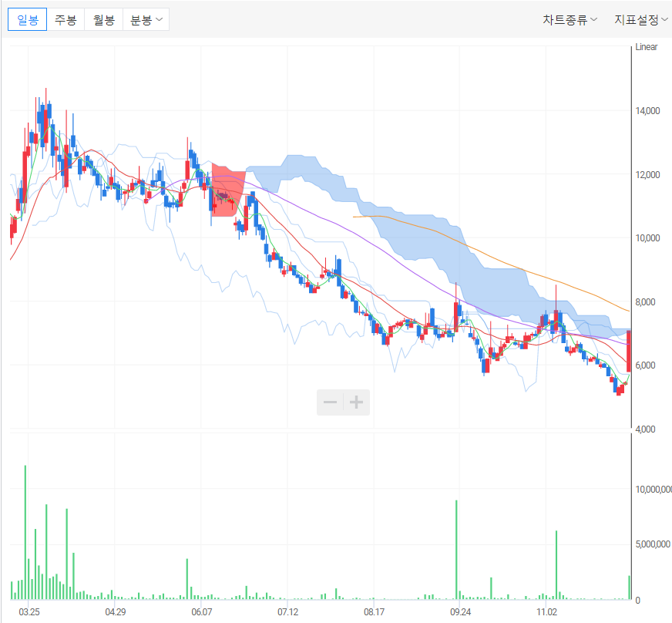Click the 04.29 date axis label

[x=116, y=612]
